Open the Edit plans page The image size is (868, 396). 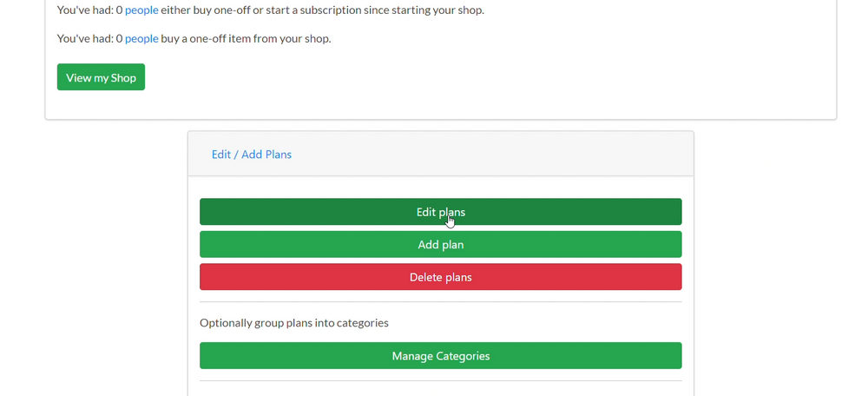tap(441, 212)
